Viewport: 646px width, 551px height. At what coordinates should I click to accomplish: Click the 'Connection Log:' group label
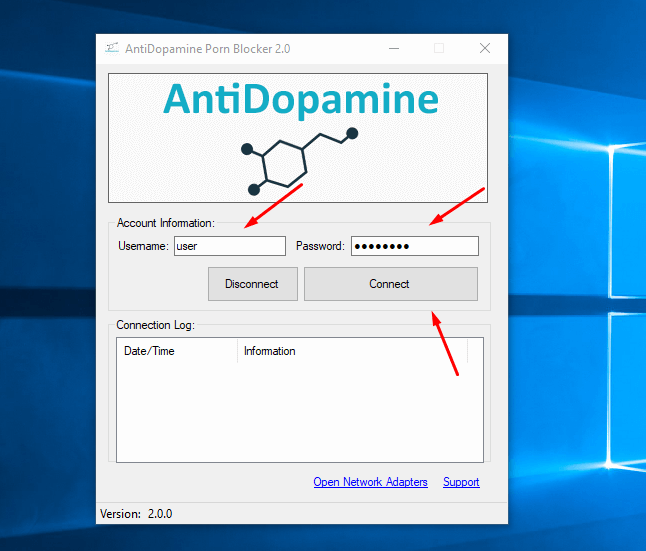pyautogui.click(x=155, y=325)
